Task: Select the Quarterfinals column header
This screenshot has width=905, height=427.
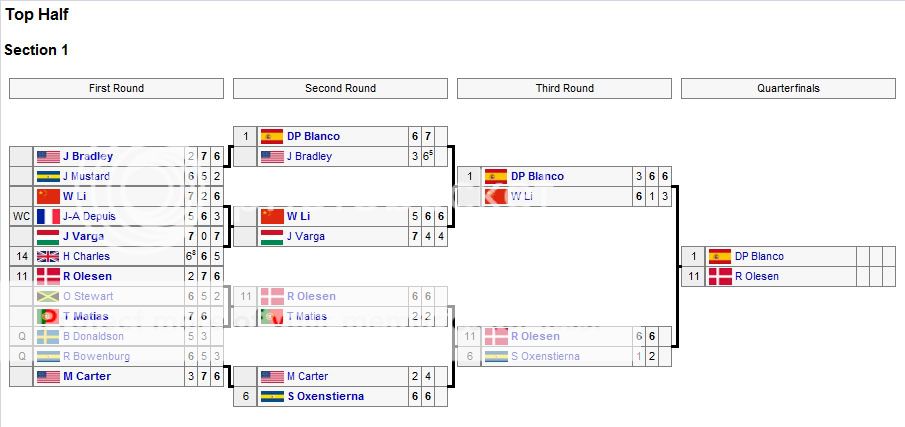Action: point(788,88)
